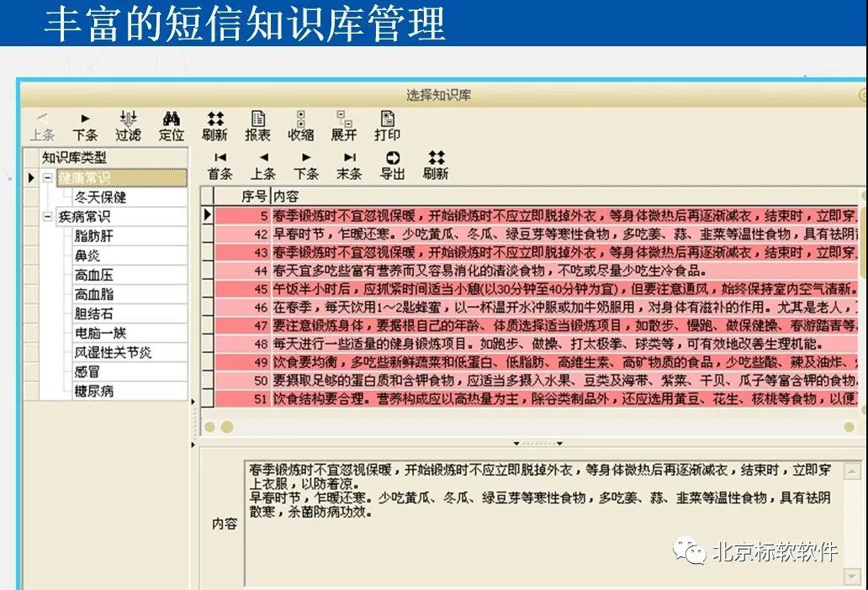Open the 鼻炎 knowledge item
The height and width of the screenshot is (590, 868).
pyautogui.click(x=130, y=255)
